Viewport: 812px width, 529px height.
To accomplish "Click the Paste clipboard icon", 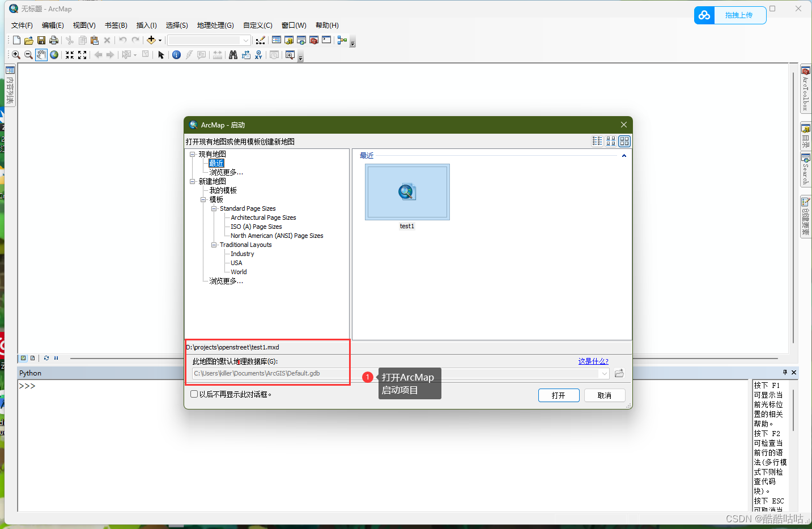I will tap(95, 40).
